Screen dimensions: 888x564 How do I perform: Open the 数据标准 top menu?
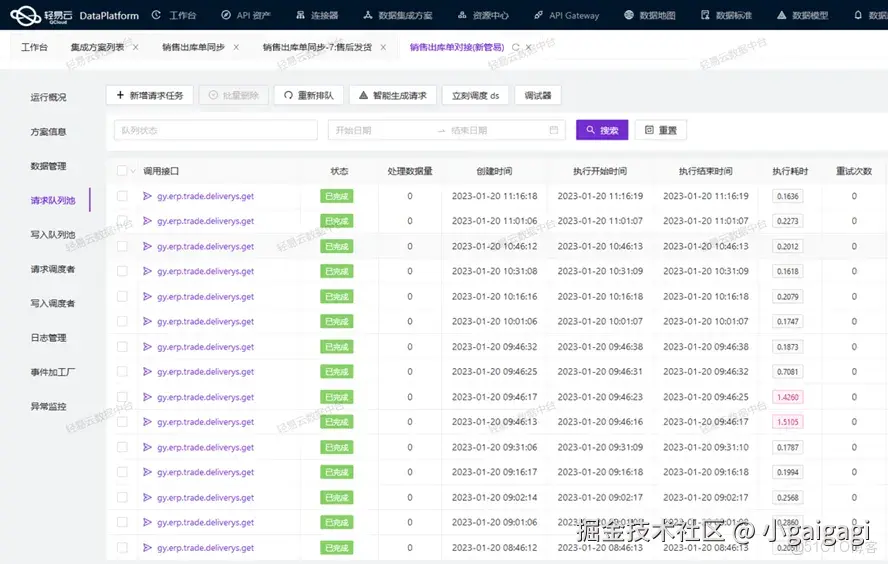(726, 15)
